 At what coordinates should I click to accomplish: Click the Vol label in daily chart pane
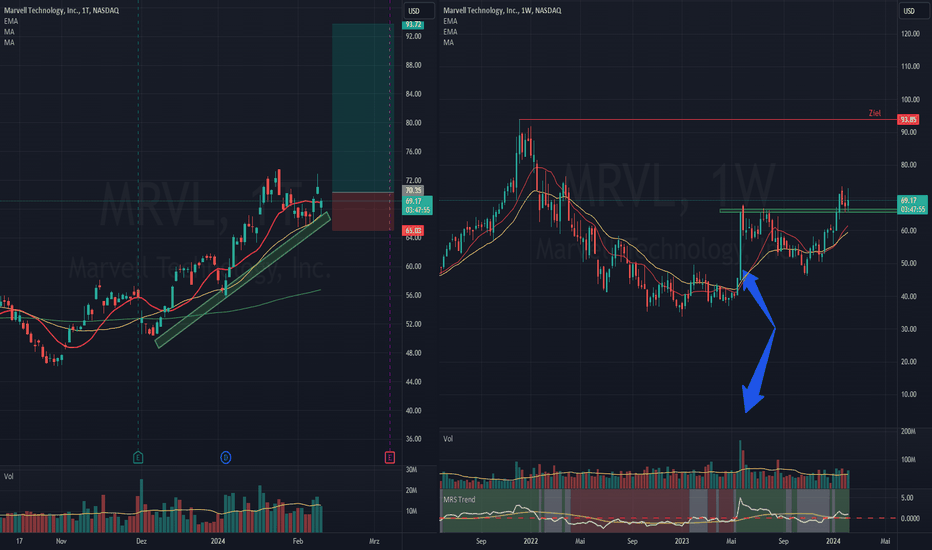pyautogui.click(x=9, y=476)
